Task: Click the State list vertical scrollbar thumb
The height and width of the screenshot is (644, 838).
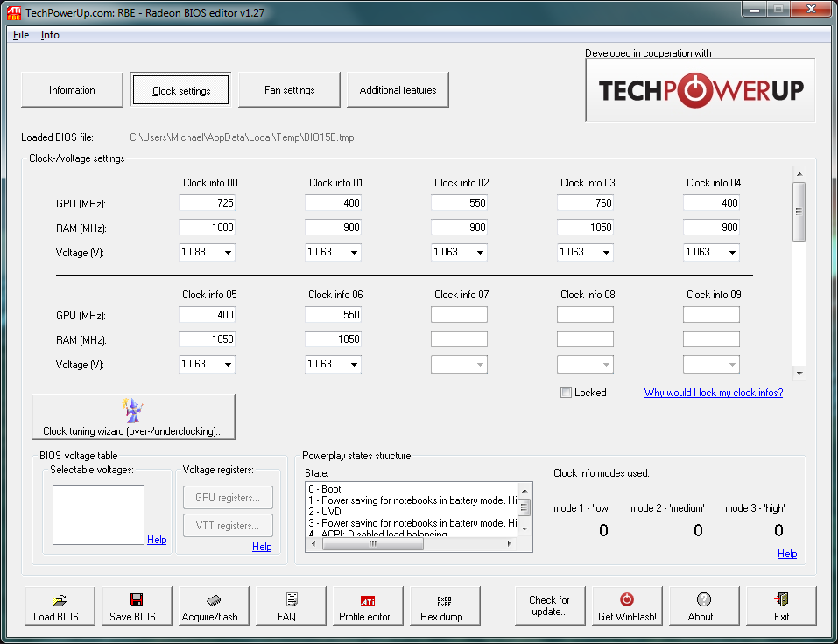Action: [x=525, y=507]
